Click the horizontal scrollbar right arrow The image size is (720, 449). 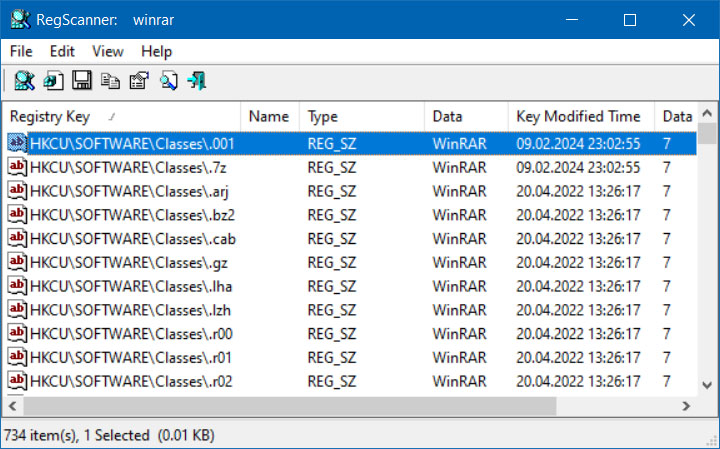[686, 406]
